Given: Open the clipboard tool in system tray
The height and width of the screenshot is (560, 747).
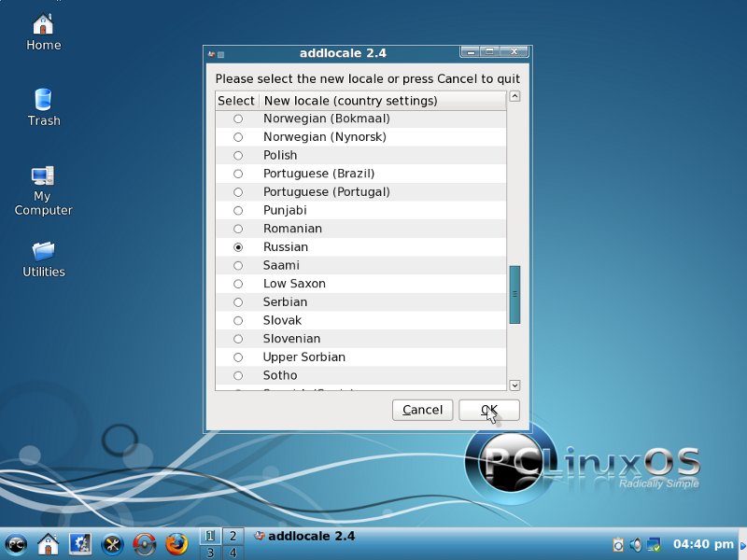Looking at the screenshot, I should (x=618, y=544).
